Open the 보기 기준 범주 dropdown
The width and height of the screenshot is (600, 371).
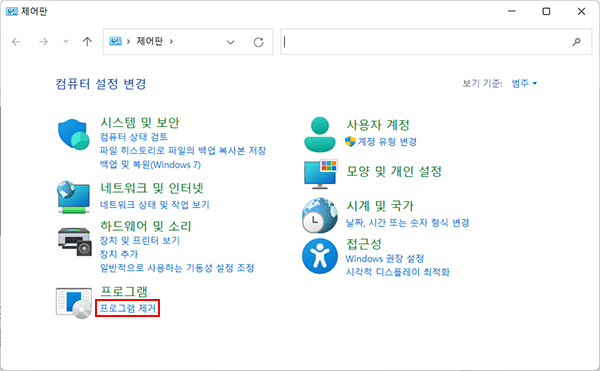[525, 83]
